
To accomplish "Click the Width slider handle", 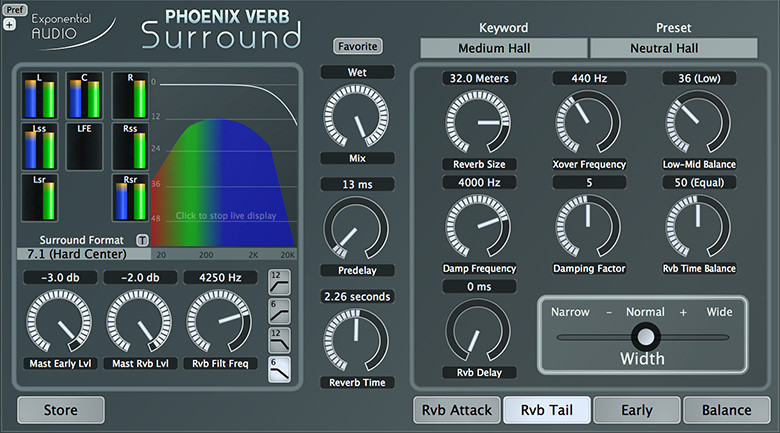I will tap(646, 337).
